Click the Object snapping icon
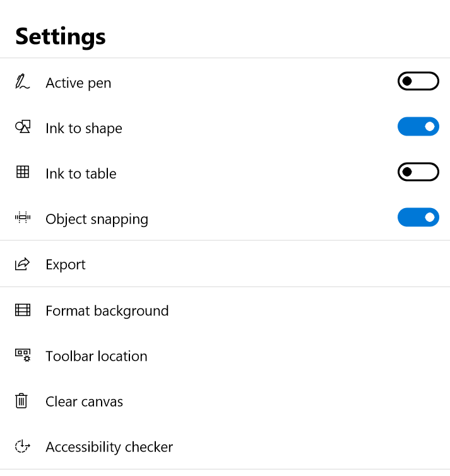This screenshot has height=476, width=450. 23,218
